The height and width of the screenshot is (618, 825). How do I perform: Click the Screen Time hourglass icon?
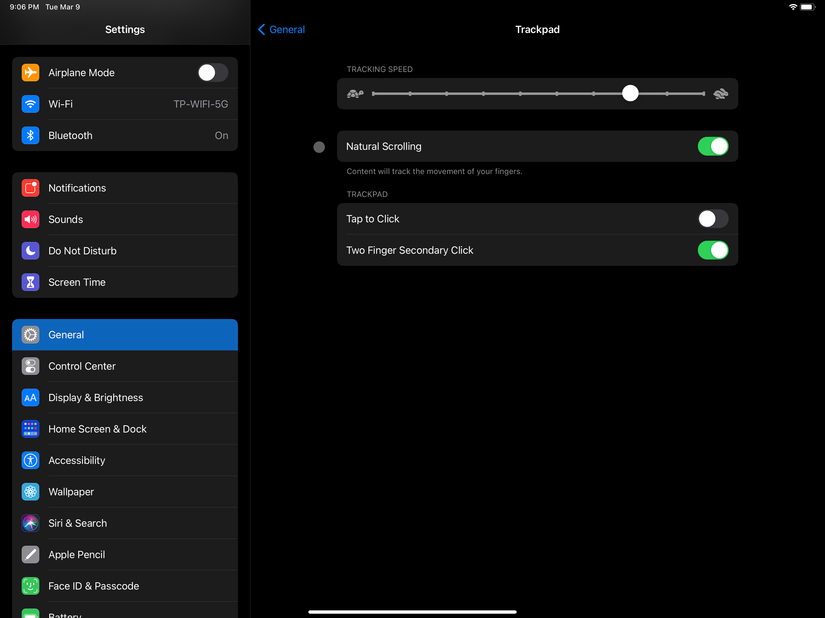30,281
